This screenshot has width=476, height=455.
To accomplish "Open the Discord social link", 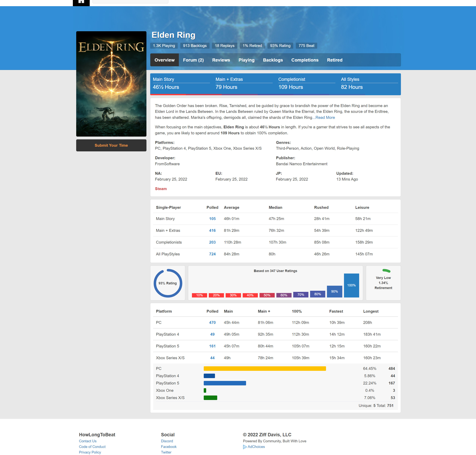I will pyautogui.click(x=167, y=441).
